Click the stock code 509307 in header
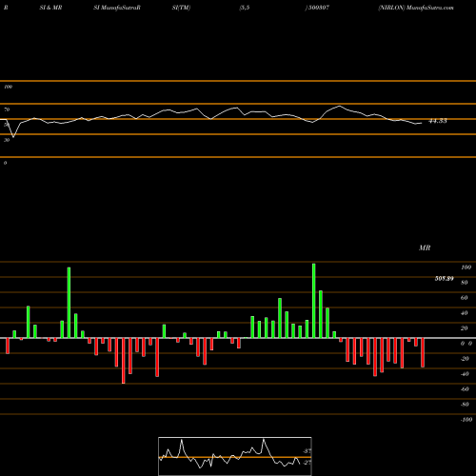Image resolution: width=476 pixels, height=476 pixels. 318,8
